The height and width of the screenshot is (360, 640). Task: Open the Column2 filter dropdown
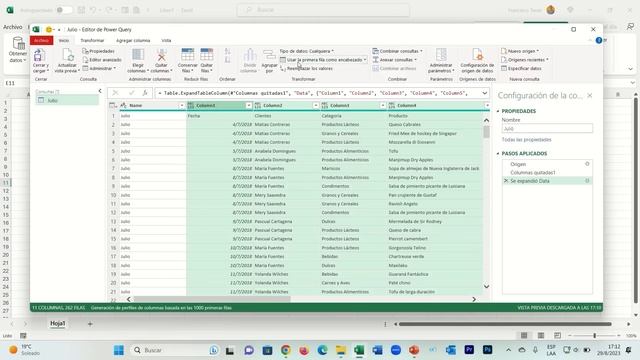(x=316, y=106)
